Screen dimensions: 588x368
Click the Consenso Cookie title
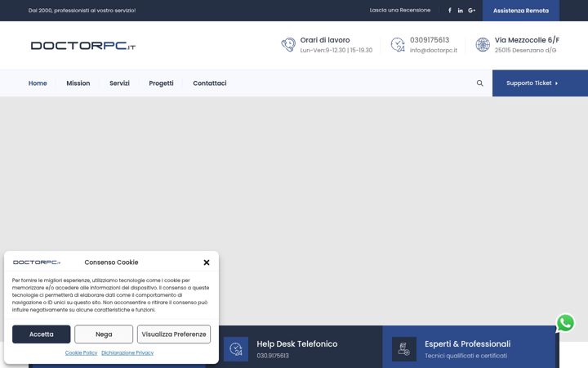[111, 263]
